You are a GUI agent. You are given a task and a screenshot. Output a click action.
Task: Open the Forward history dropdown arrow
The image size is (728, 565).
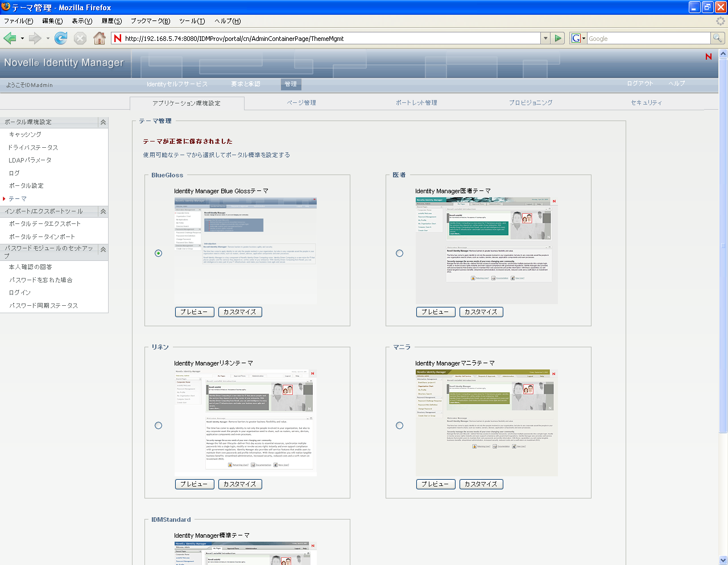click(48, 39)
